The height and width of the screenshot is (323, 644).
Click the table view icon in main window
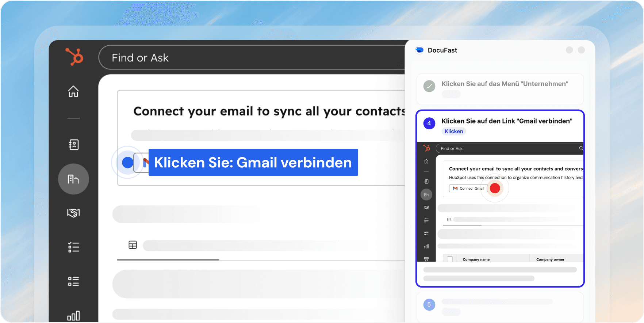pyautogui.click(x=133, y=245)
